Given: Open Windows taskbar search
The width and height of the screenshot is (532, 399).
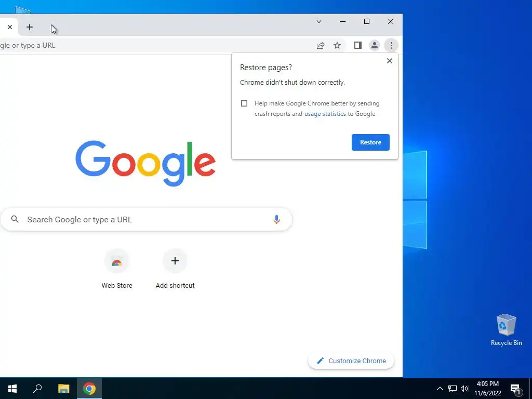Looking at the screenshot, I should (x=37, y=389).
